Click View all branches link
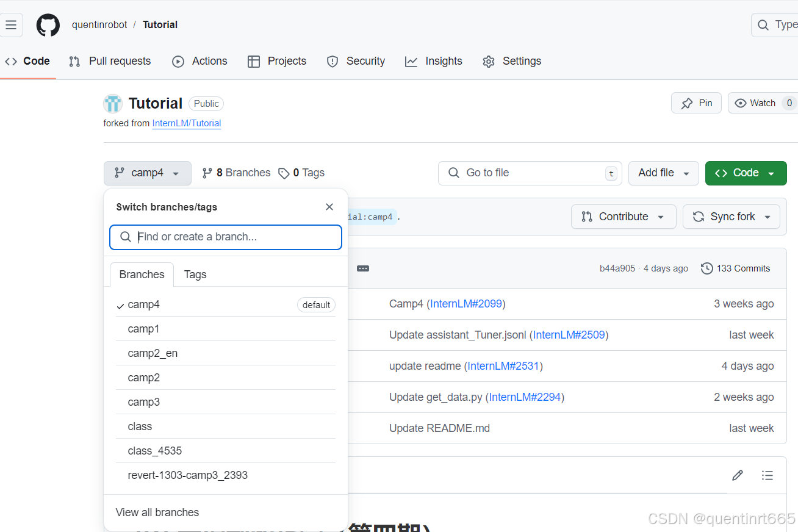This screenshot has width=798, height=532. coord(157,512)
